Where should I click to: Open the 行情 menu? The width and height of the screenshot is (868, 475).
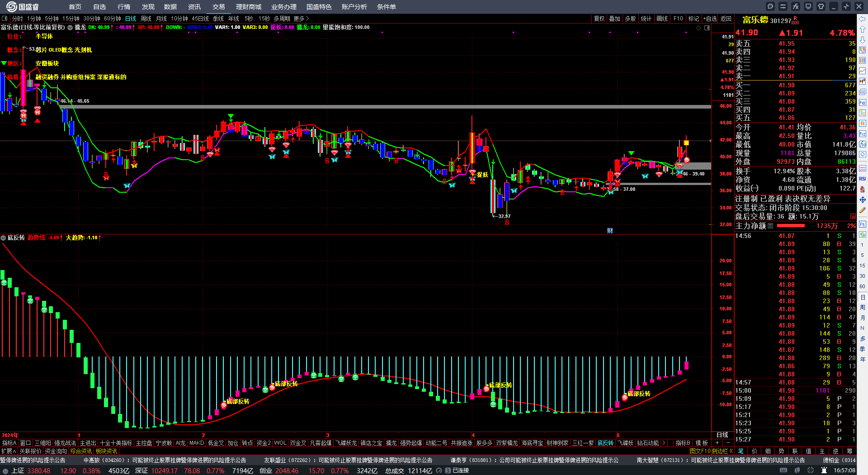[x=124, y=7]
